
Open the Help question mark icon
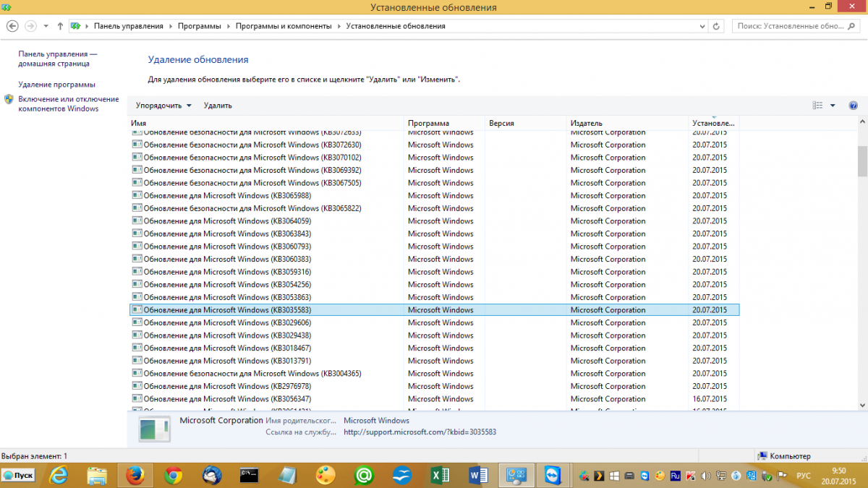click(x=853, y=106)
